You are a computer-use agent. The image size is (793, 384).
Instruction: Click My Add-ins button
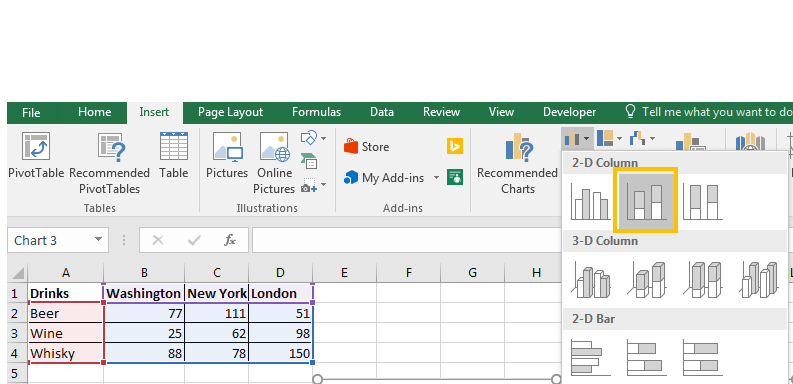[384, 178]
